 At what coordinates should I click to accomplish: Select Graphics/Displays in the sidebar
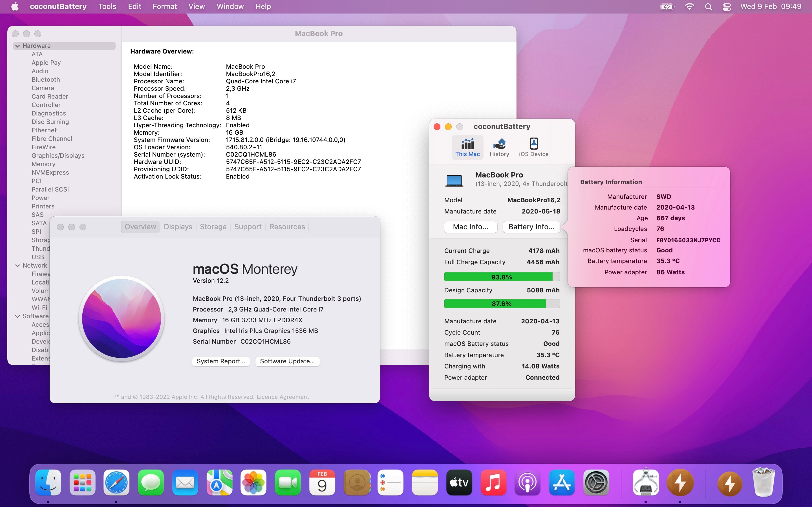click(x=58, y=155)
